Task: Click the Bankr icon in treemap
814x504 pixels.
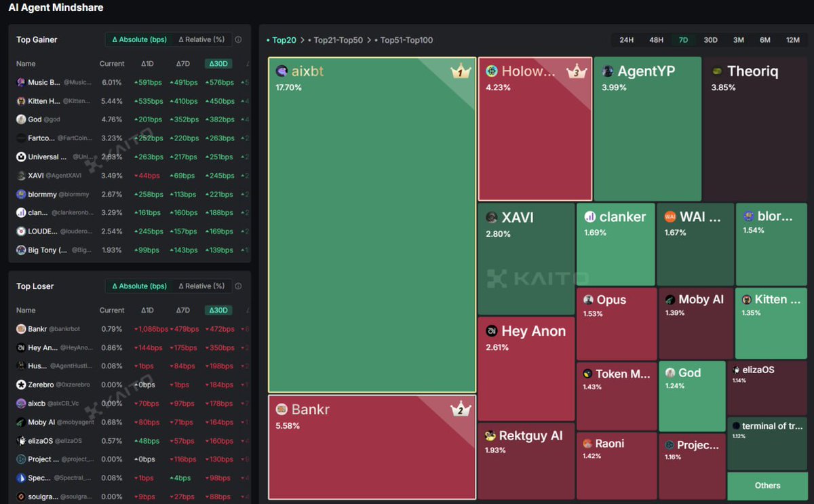Action: pyautogui.click(x=282, y=410)
